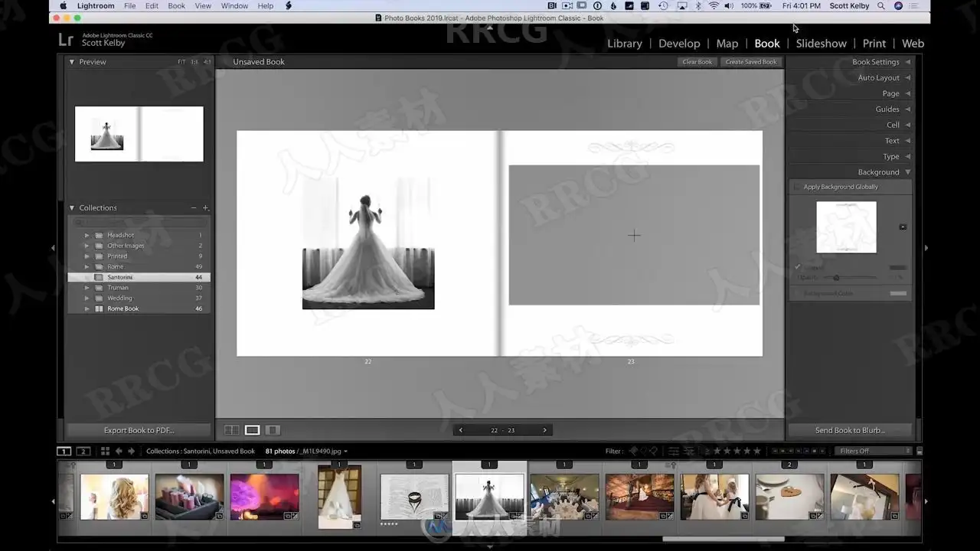Viewport: 980px width, 551px height.
Task: Hide the left panel group arrow
Action: coord(53,248)
